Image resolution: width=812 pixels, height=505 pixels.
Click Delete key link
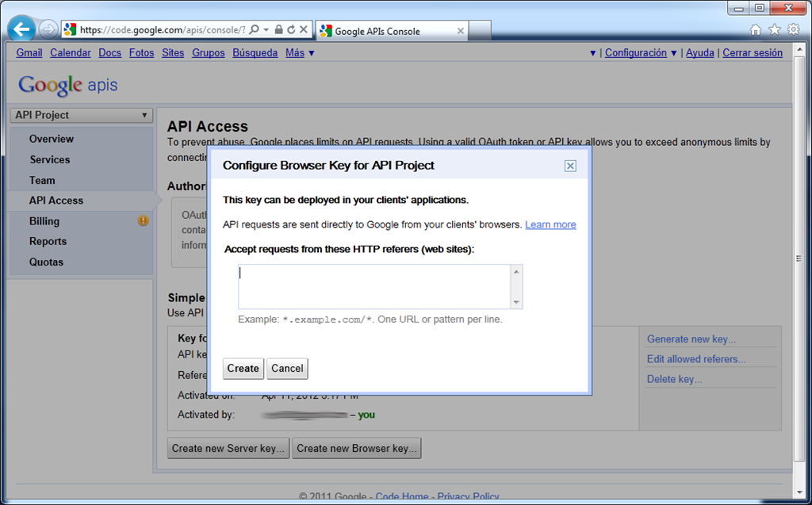674,379
